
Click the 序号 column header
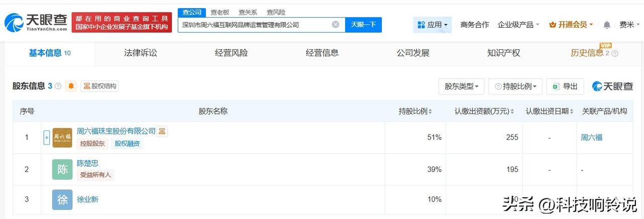coord(27,111)
